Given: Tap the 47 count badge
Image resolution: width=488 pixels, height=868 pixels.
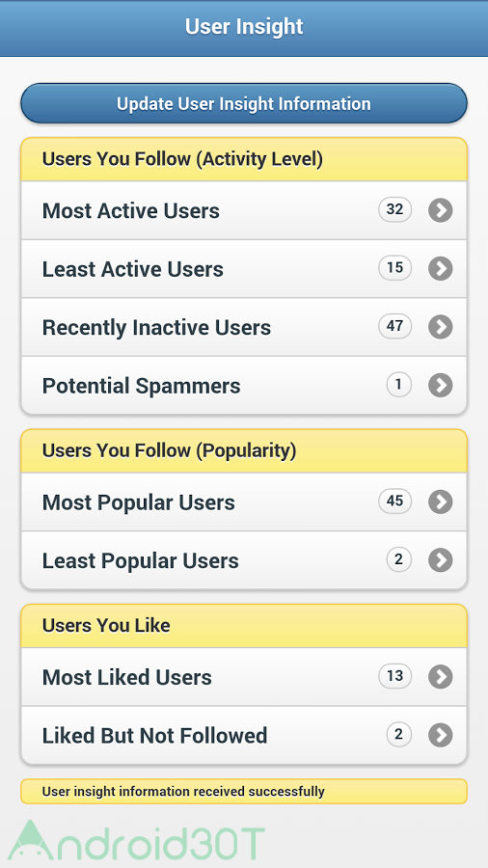Looking at the screenshot, I should (395, 326).
